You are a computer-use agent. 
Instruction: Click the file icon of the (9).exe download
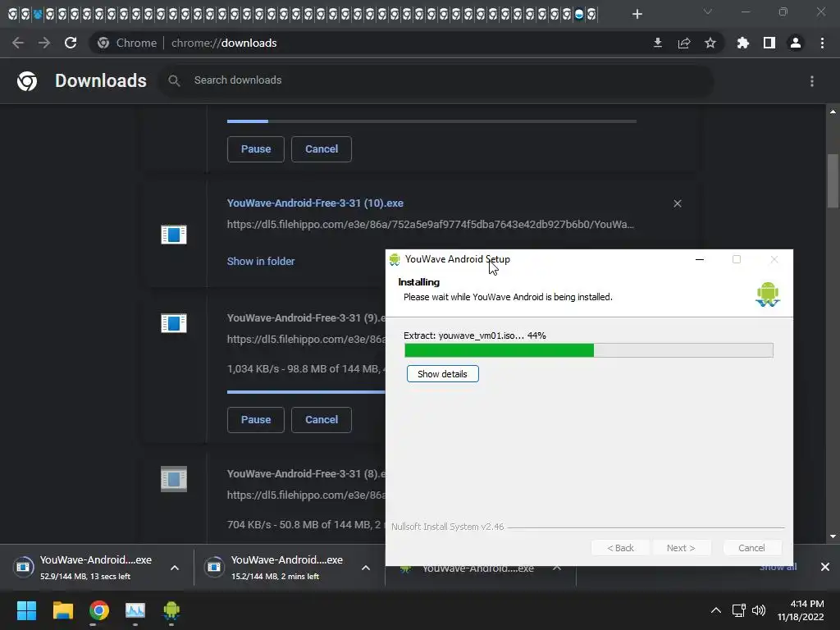[174, 323]
